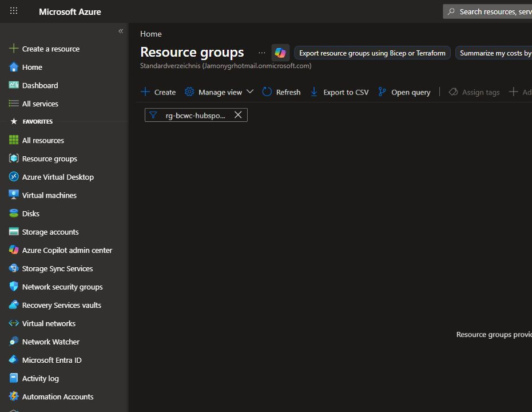Click the All services list icon
The width and height of the screenshot is (532, 412).
[14, 104]
